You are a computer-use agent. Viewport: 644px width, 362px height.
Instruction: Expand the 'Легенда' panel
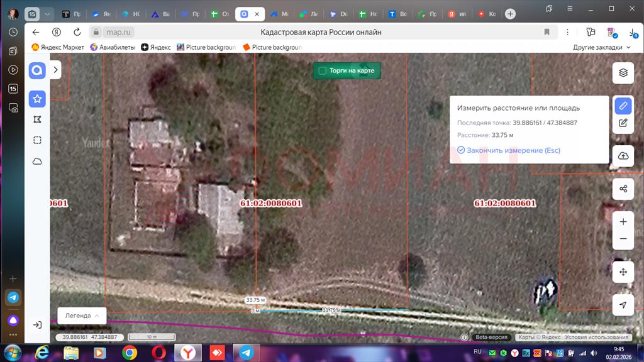coord(82,315)
